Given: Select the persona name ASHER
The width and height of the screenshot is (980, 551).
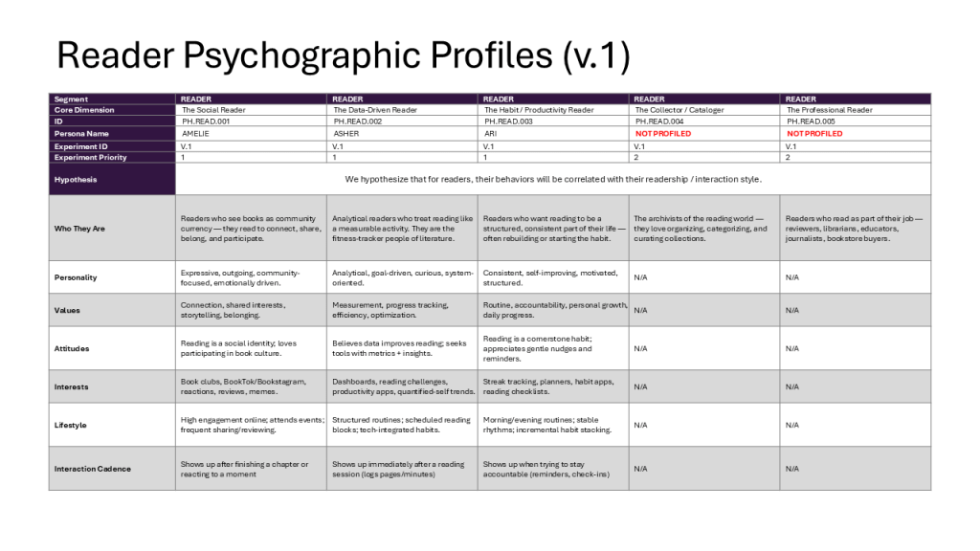Looking at the screenshot, I should 345,134.
